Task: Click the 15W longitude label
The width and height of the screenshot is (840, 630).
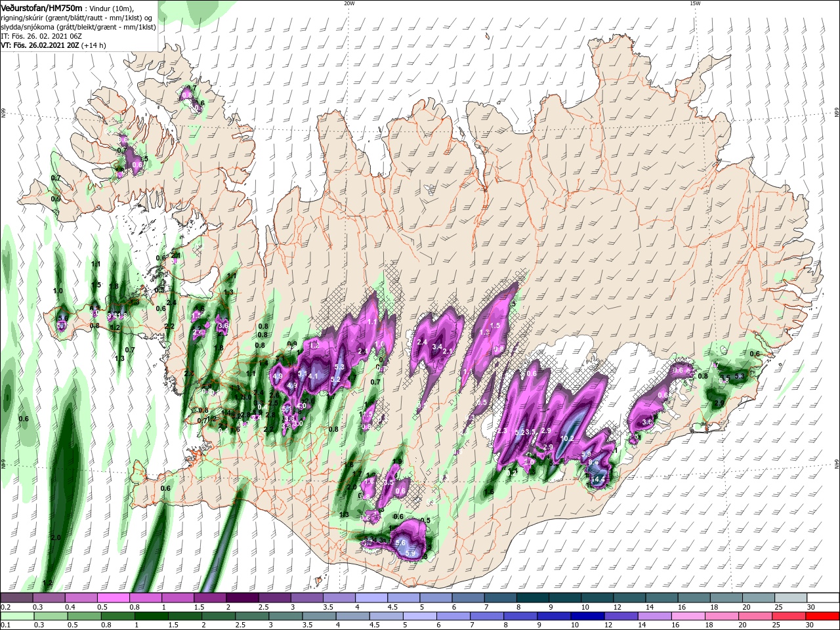Action: (x=695, y=3)
